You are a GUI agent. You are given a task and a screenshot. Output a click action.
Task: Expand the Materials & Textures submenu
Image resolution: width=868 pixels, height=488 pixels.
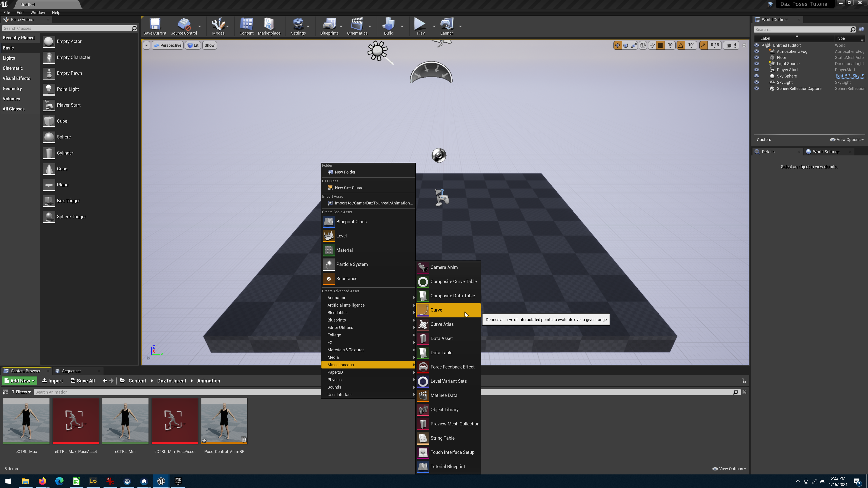[368, 350]
